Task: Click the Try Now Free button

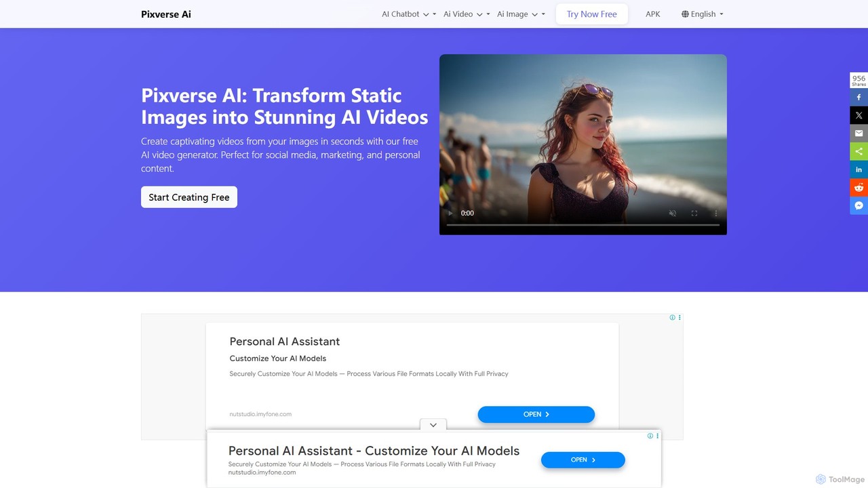Action: [592, 14]
